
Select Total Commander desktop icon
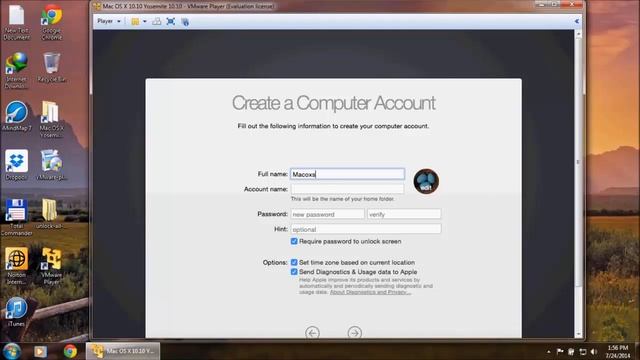click(x=16, y=218)
